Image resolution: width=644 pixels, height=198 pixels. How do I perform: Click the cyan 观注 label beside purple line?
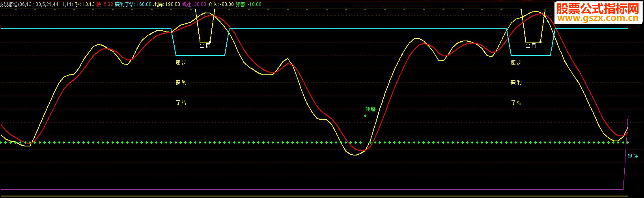tap(633, 156)
